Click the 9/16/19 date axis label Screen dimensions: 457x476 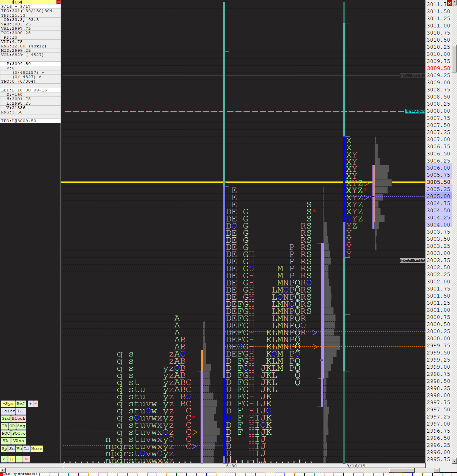click(x=356, y=466)
